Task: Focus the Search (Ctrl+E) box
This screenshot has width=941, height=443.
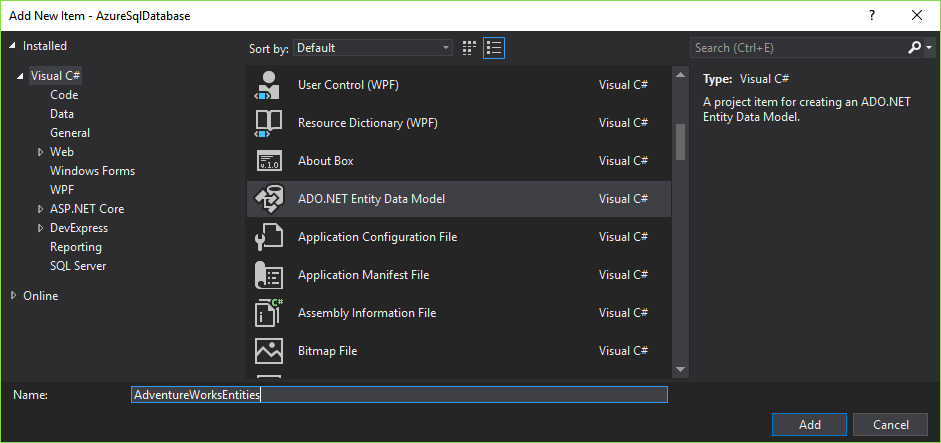Action: (798, 48)
